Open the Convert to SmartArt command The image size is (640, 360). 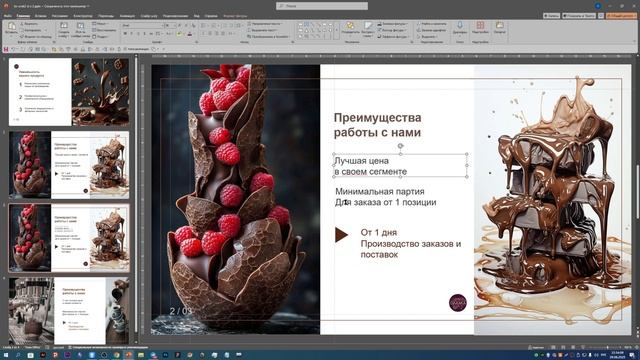pyautogui.click(x=269, y=36)
